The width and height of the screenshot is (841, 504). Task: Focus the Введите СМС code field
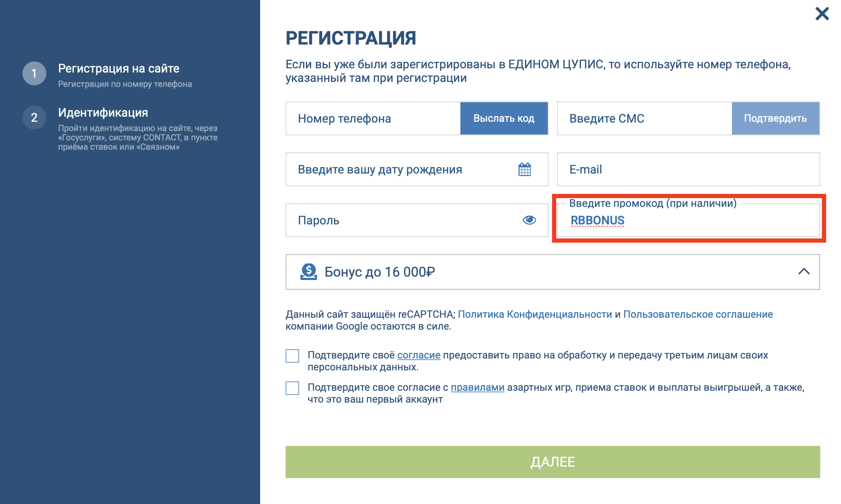point(645,118)
